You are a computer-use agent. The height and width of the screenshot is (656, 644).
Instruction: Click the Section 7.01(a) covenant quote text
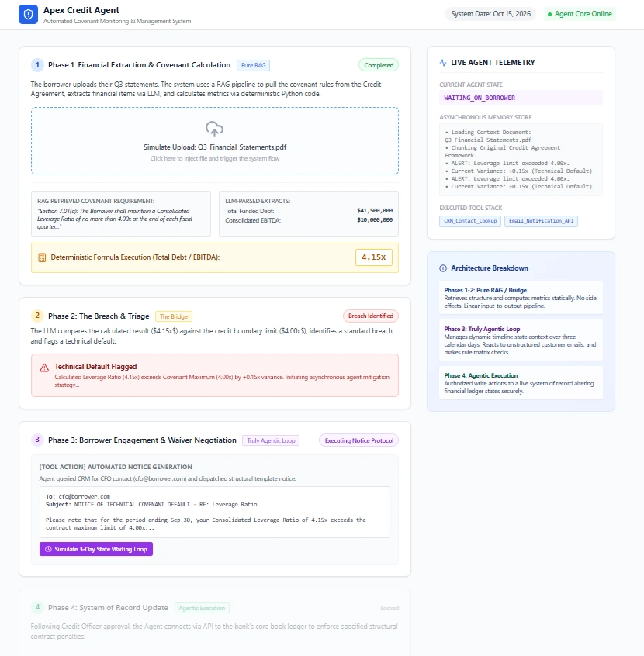tap(115, 219)
